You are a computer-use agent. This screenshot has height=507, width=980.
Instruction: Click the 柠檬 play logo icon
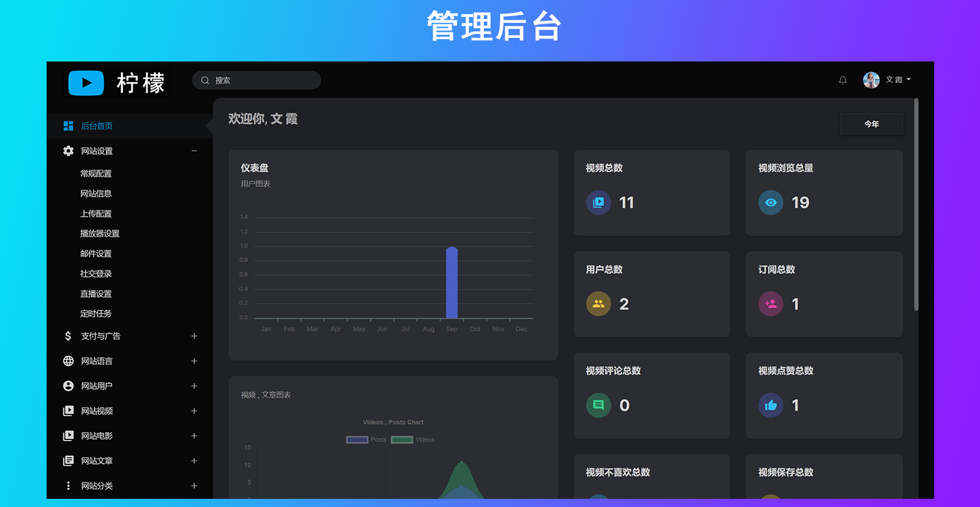click(86, 83)
